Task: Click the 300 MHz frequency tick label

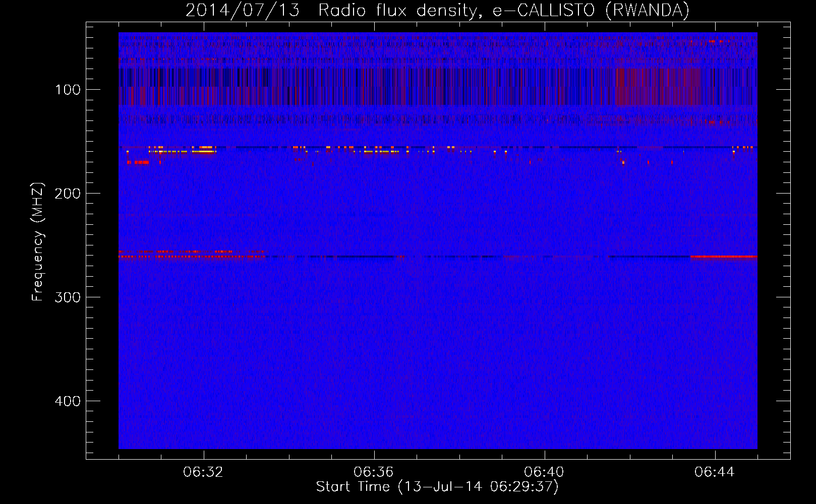Action: pos(68,297)
